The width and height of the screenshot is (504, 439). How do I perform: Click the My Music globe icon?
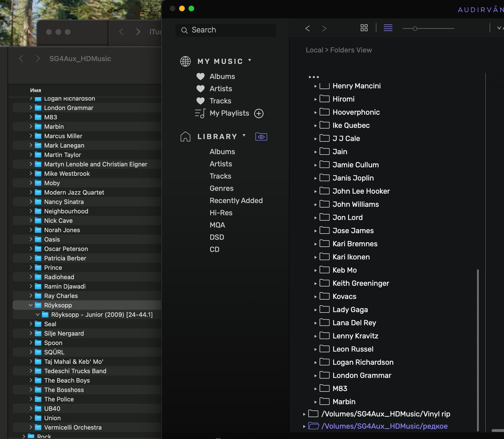tap(185, 61)
